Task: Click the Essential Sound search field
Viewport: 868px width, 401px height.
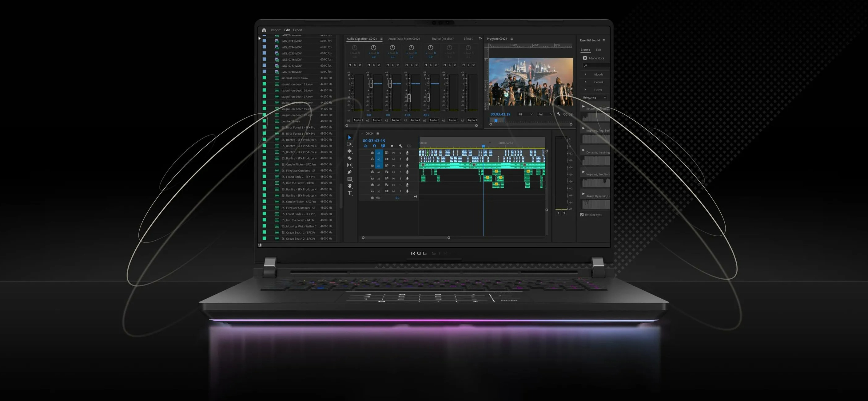Action: pyautogui.click(x=596, y=65)
